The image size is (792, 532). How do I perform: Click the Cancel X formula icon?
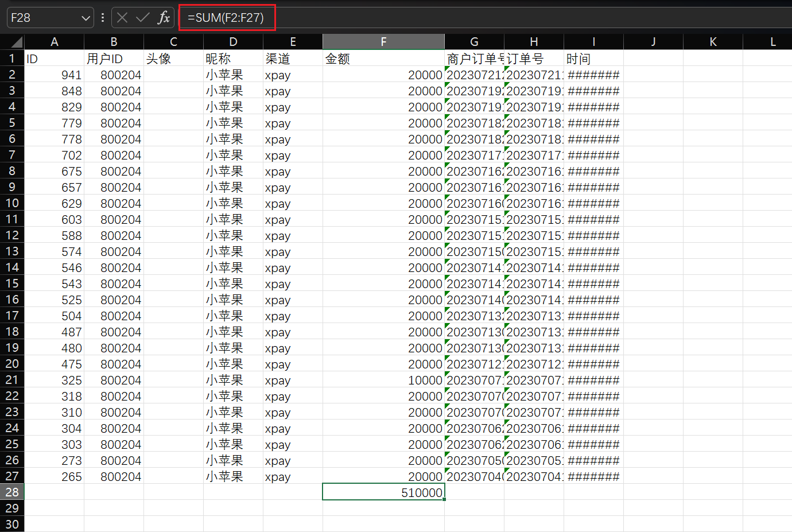[x=122, y=18]
